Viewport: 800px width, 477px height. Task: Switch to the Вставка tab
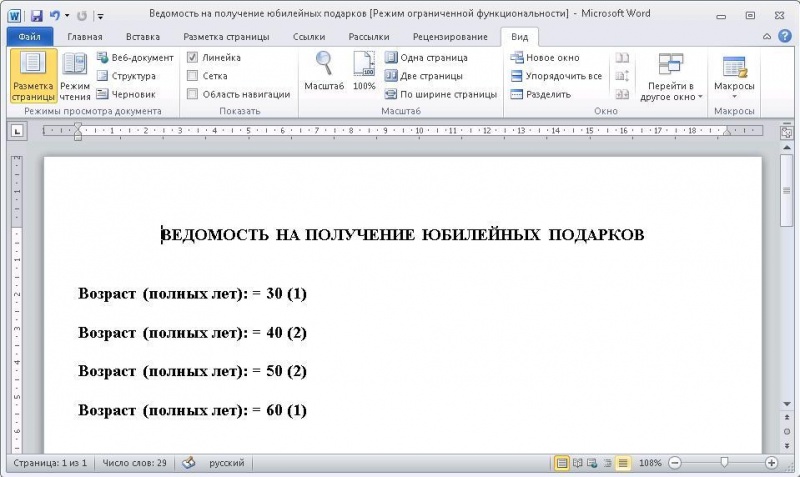(143, 37)
